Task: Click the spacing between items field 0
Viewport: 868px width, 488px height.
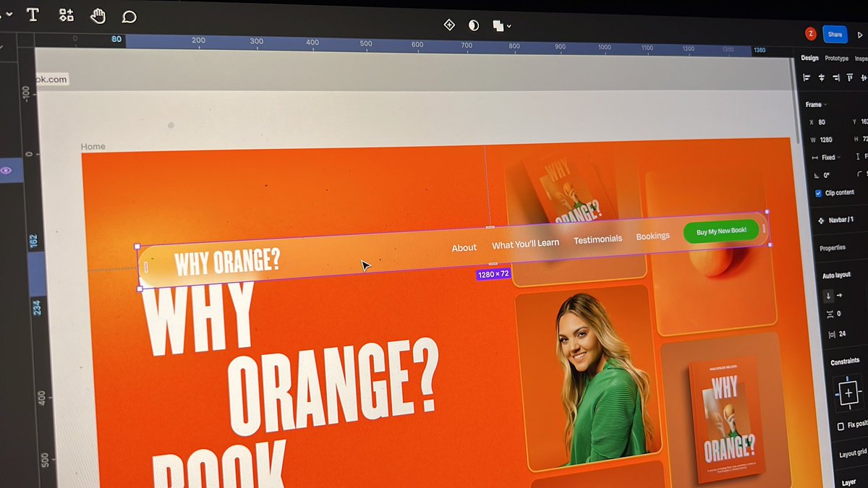Action: 833,314
